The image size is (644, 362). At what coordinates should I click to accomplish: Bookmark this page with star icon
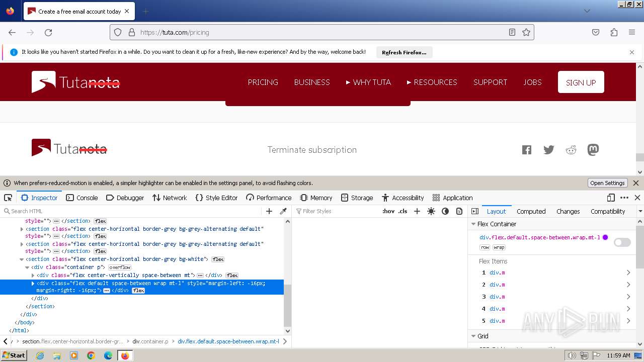526,32
